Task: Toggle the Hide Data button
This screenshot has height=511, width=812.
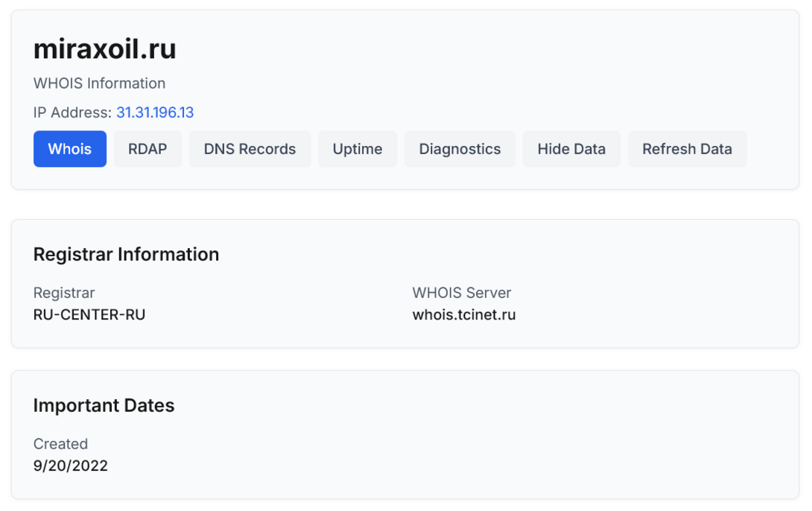Action: pyautogui.click(x=571, y=149)
